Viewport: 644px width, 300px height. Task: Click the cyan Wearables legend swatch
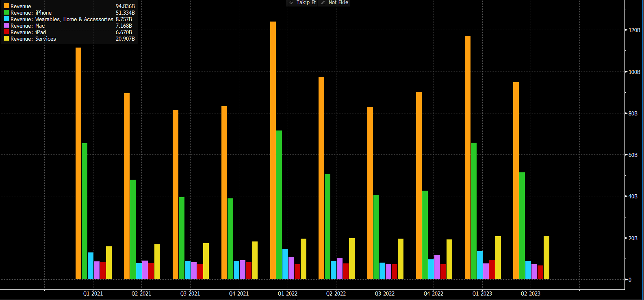7,19
